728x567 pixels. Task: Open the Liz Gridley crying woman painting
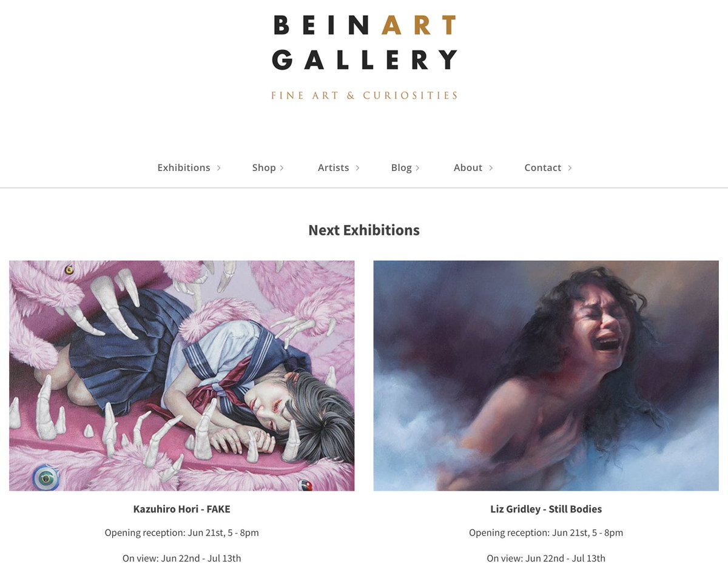pyautogui.click(x=545, y=375)
